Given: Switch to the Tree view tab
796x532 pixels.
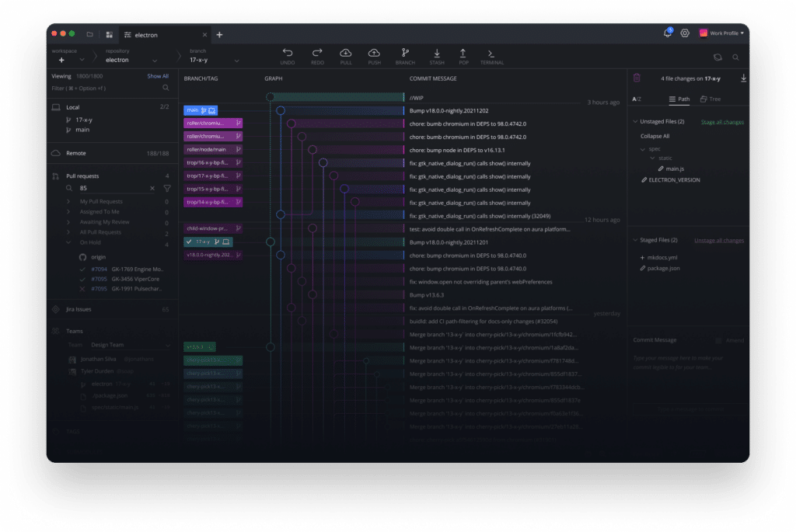Looking at the screenshot, I should pyautogui.click(x=710, y=99).
